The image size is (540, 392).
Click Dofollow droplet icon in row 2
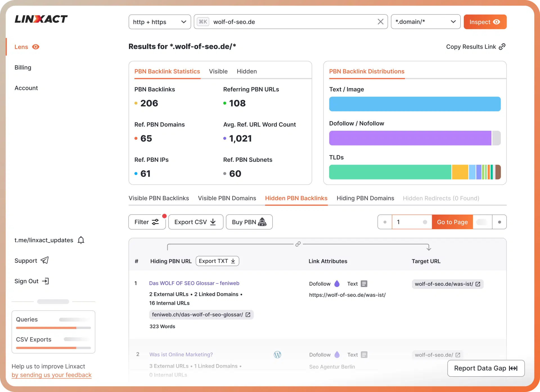click(337, 355)
